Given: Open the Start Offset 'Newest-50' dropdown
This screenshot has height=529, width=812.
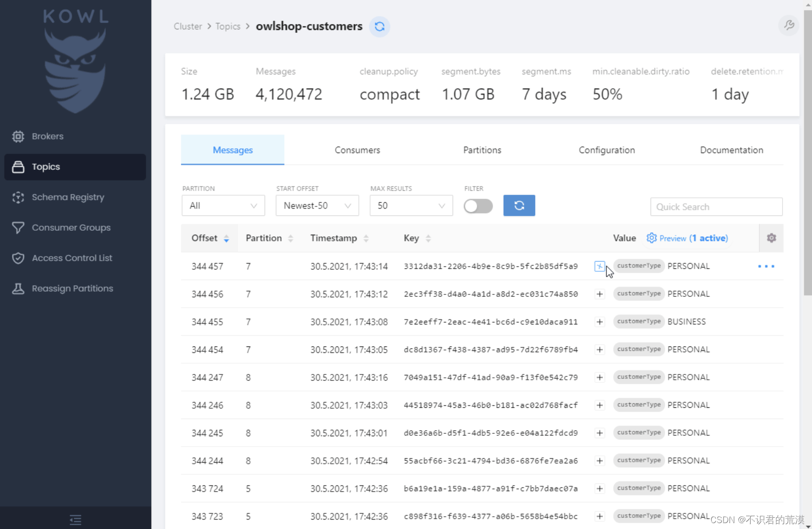Looking at the screenshot, I should (x=317, y=206).
